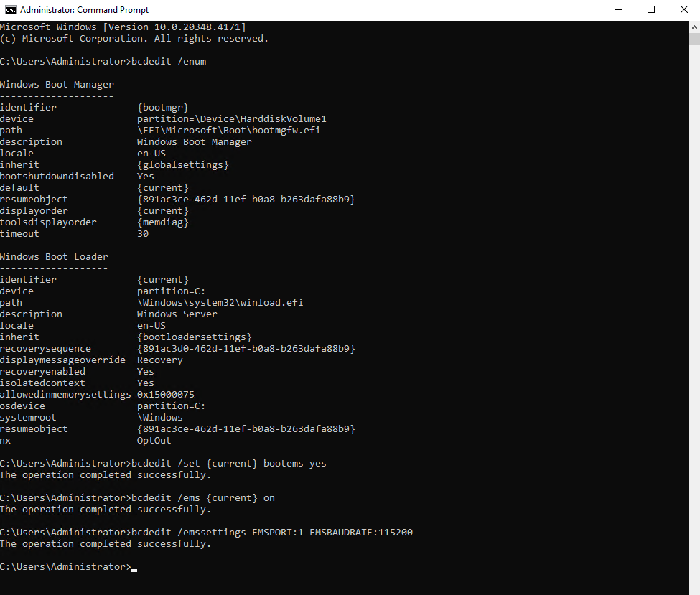The image size is (700, 595).
Task: Click the last prompt line with cursor
Action: point(68,567)
